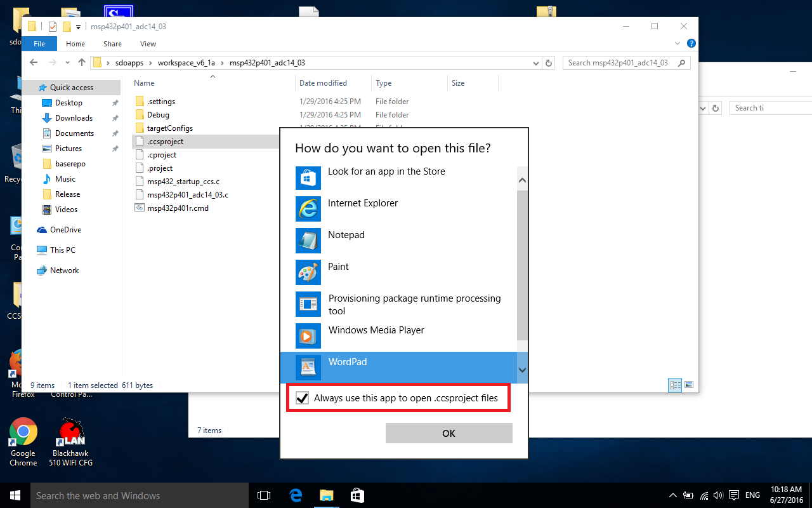The width and height of the screenshot is (812, 508).
Task: Open address bar history dropdown
Action: tap(537, 63)
